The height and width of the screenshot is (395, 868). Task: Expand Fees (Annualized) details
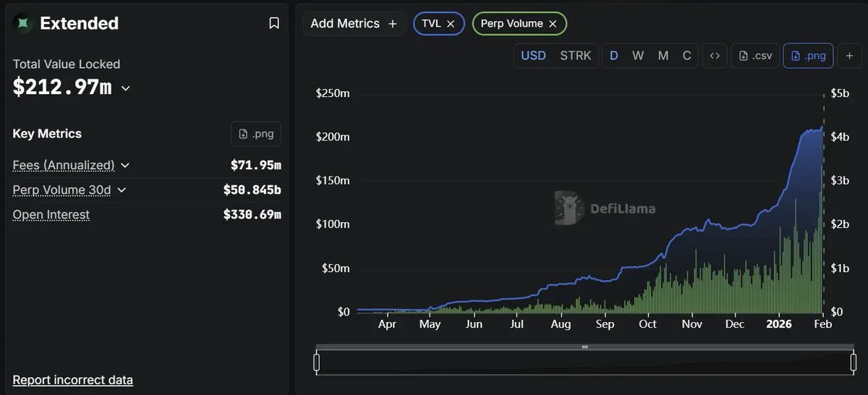(125, 166)
